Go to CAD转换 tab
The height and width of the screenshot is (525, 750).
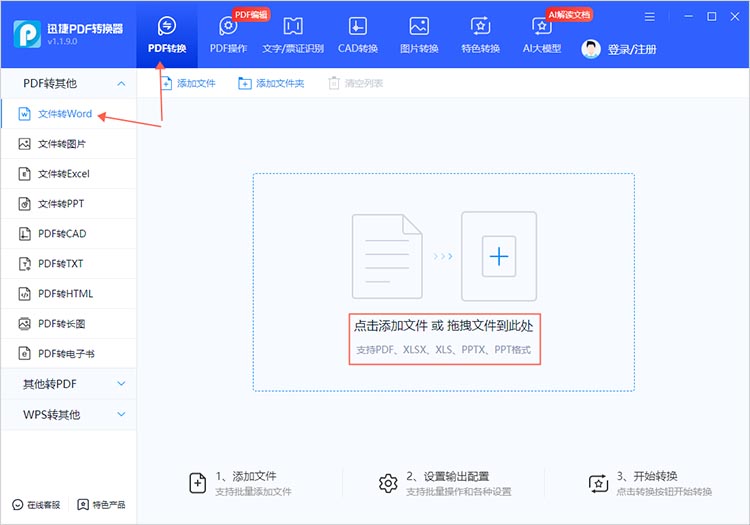click(358, 35)
